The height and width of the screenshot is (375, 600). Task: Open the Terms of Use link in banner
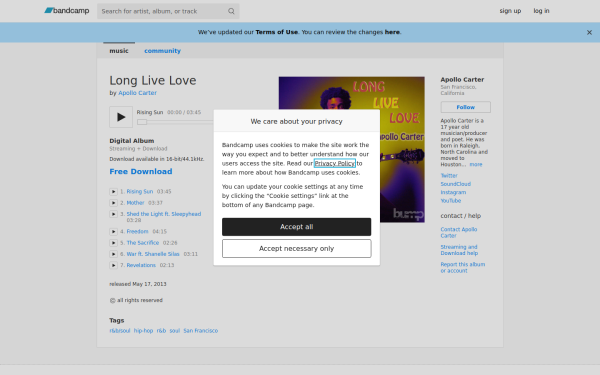(x=277, y=32)
